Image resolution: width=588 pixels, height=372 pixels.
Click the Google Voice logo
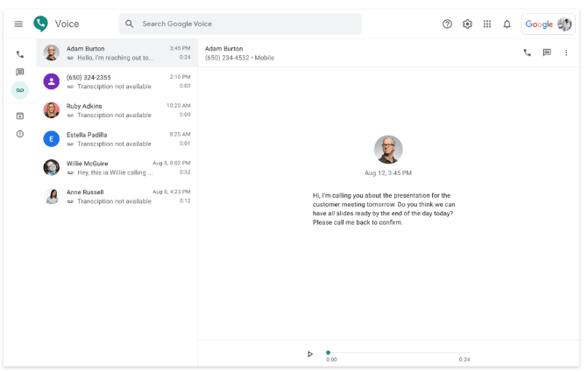coord(40,24)
